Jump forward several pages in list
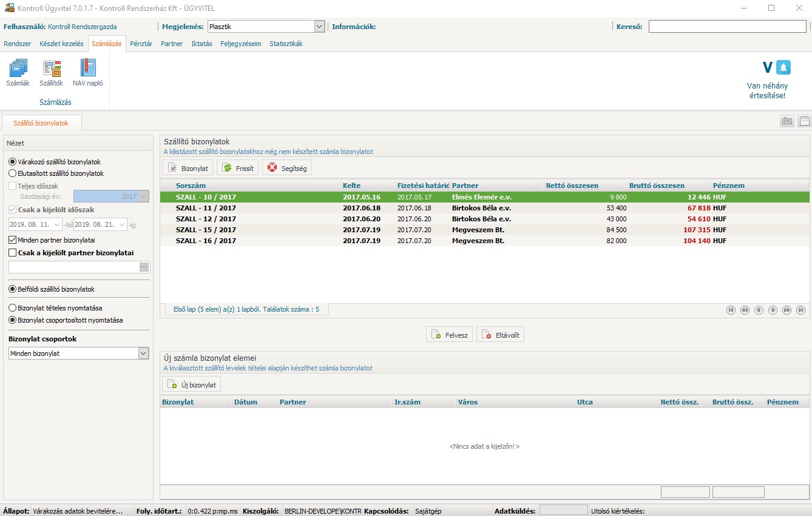 pyautogui.click(x=787, y=310)
